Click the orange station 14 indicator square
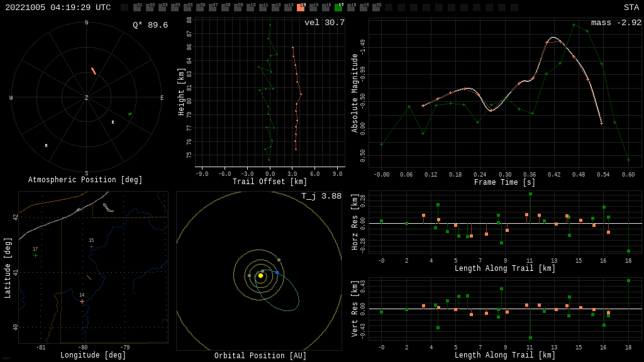 [x=301, y=8]
